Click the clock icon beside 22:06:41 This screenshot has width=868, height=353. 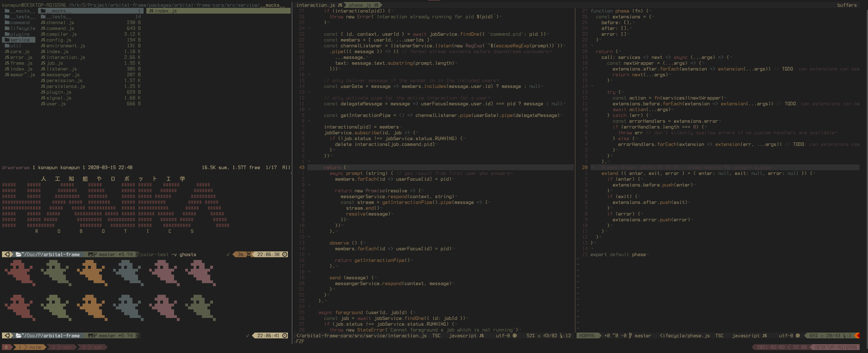(x=285, y=336)
